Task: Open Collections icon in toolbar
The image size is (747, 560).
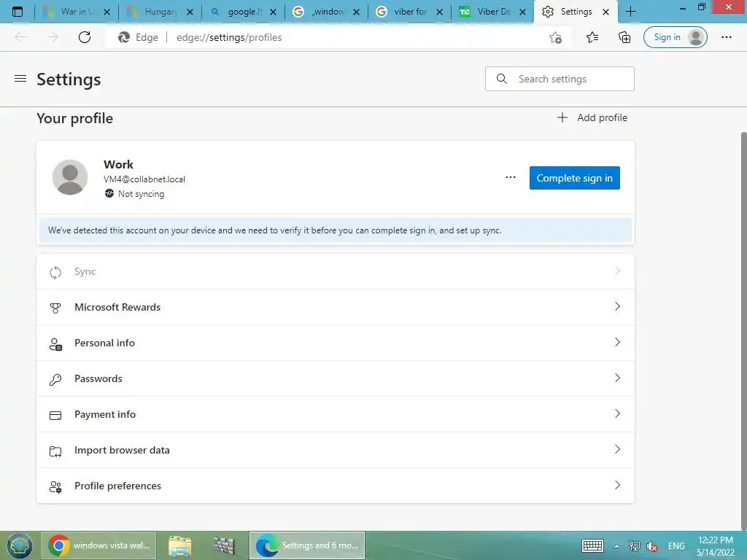Action: 624,37
